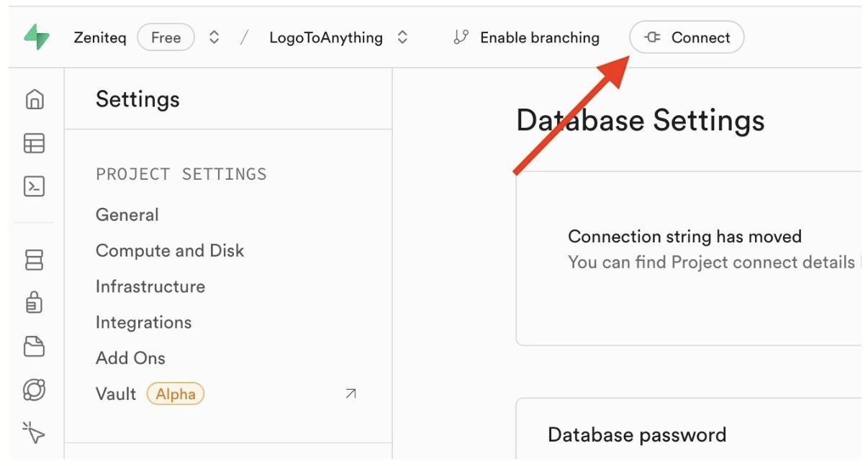The image size is (868, 466).
Task: Select Integrations settings
Action: [144, 322]
